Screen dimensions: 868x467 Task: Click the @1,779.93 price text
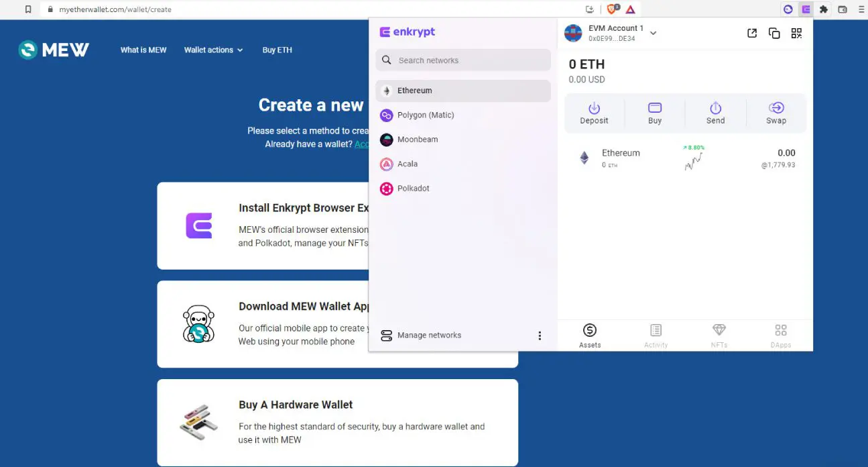click(778, 165)
